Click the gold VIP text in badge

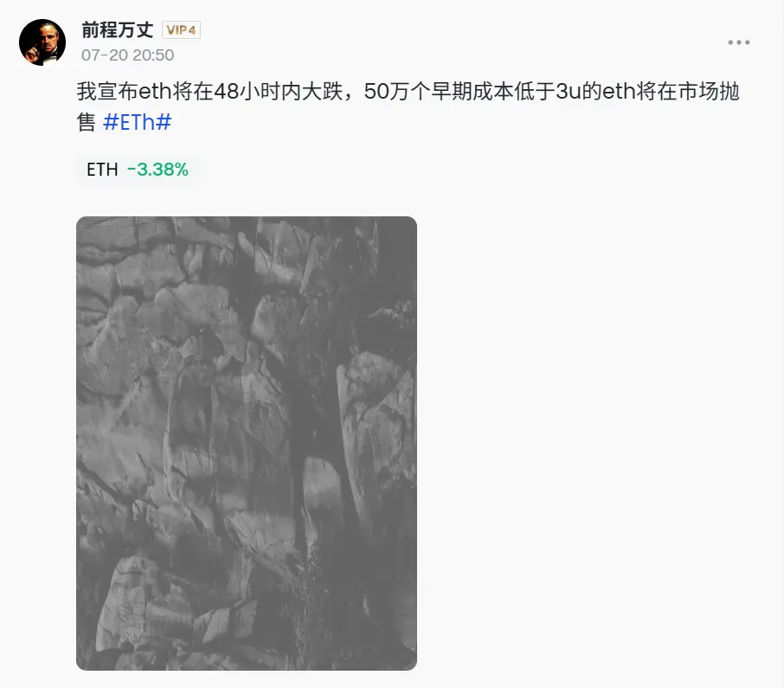(x=177, y=30)
